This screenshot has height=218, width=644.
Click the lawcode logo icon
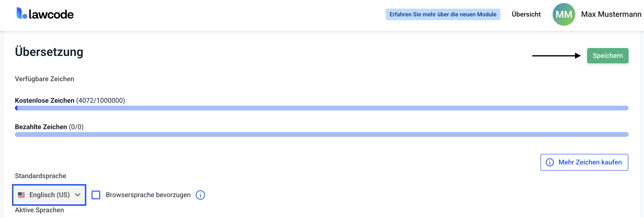pos(21,13)
